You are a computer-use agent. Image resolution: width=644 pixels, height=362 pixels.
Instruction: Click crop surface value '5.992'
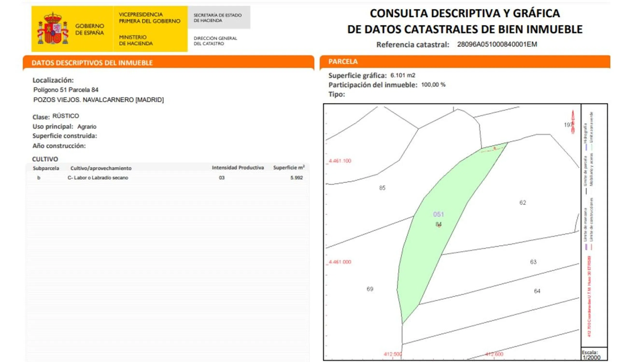click(x=297, y=178)
